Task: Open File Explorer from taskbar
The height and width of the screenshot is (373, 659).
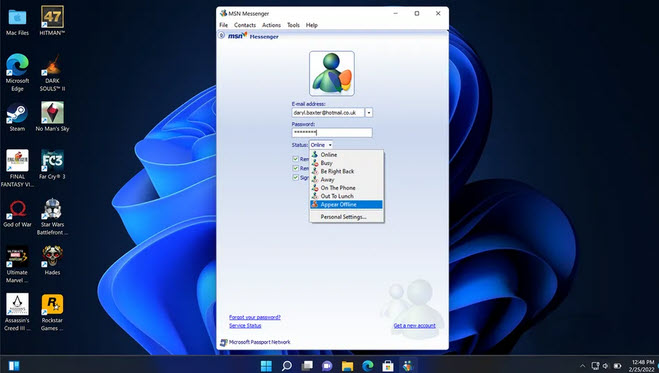Action: point(347,366)
